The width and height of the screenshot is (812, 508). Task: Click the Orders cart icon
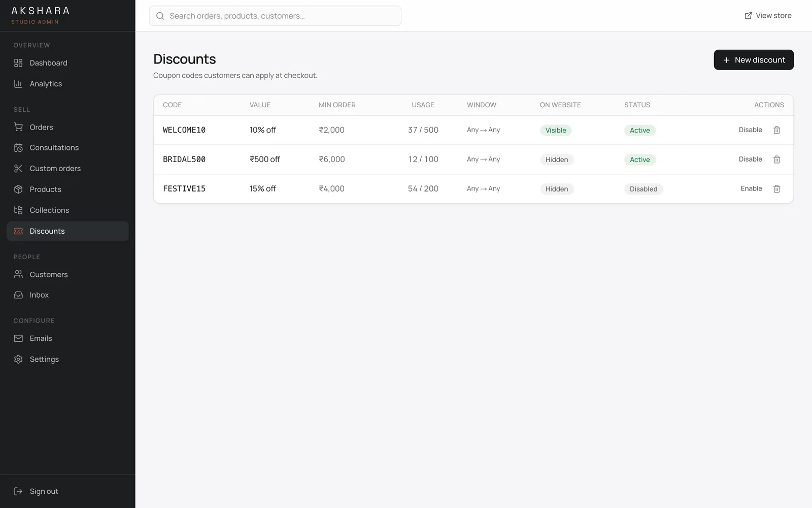pos(18,127)
